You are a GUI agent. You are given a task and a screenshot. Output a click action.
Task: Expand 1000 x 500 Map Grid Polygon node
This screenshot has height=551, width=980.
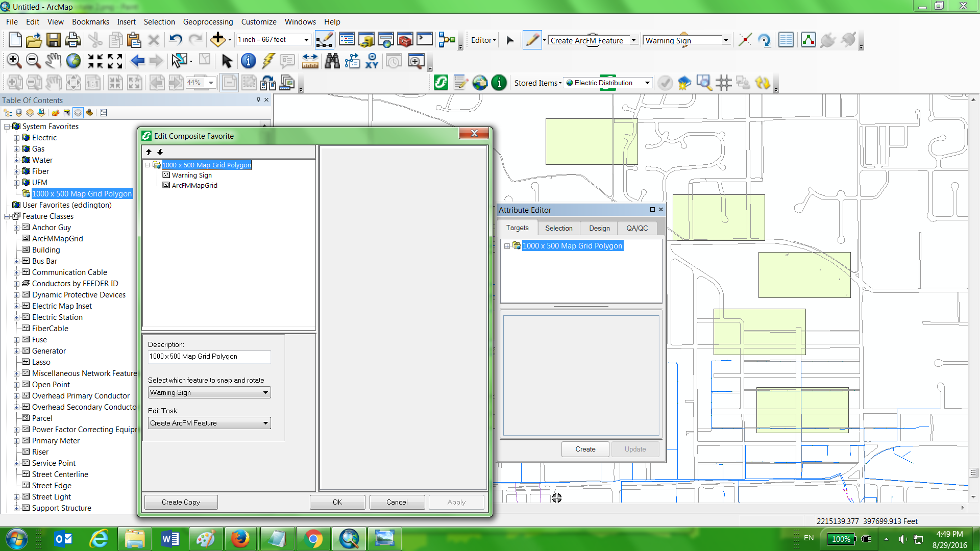pyautogui.click(x=507, y=245)
